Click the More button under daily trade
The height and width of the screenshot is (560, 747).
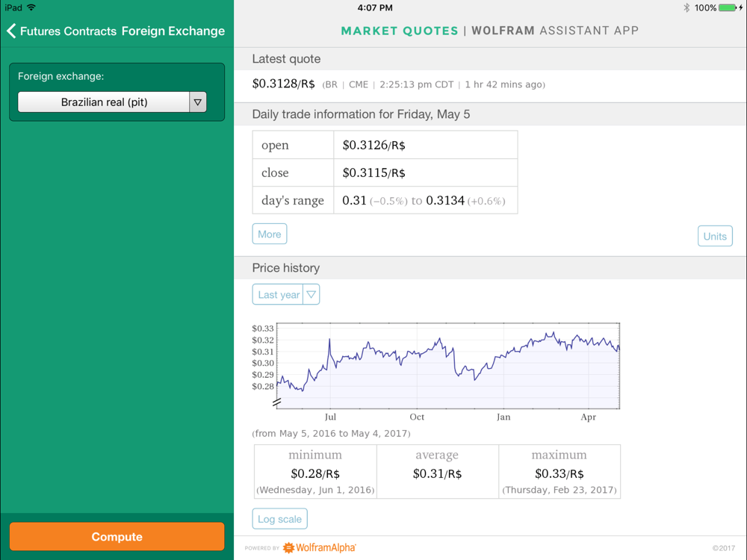[269, 234]
